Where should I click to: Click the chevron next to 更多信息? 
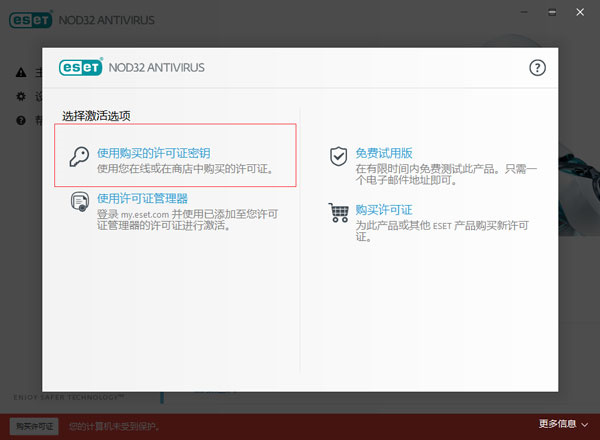pos(586,425)
